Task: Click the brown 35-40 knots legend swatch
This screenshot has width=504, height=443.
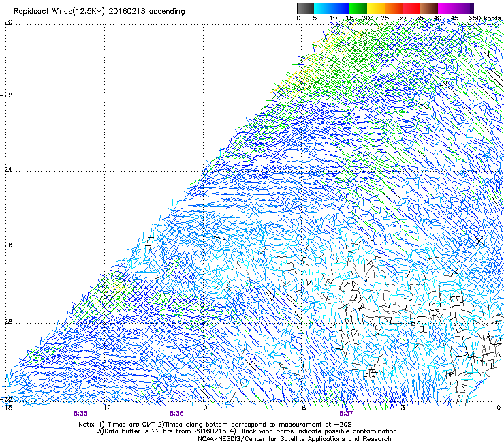Action: pyautogui.click(x=429, y=8)
